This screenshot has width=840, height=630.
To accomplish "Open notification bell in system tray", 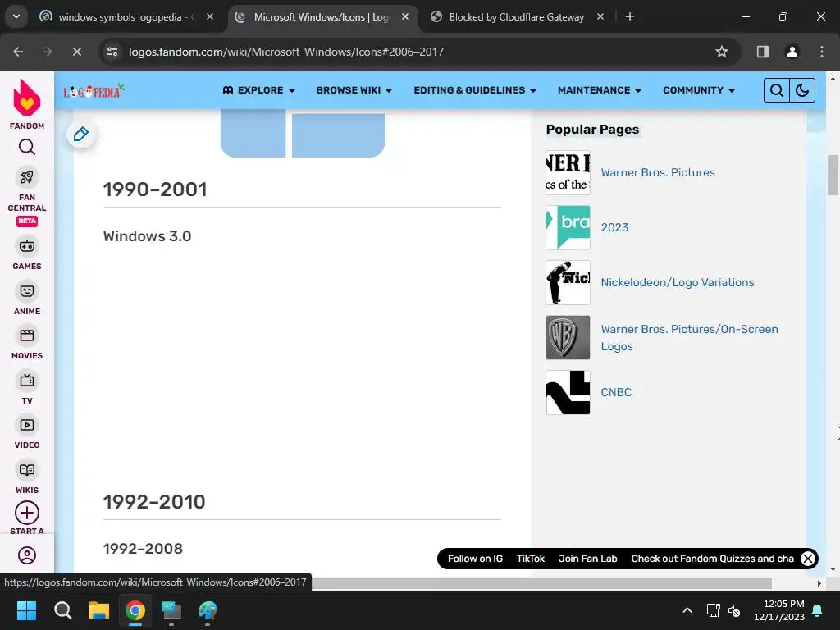I will [817, 610].
